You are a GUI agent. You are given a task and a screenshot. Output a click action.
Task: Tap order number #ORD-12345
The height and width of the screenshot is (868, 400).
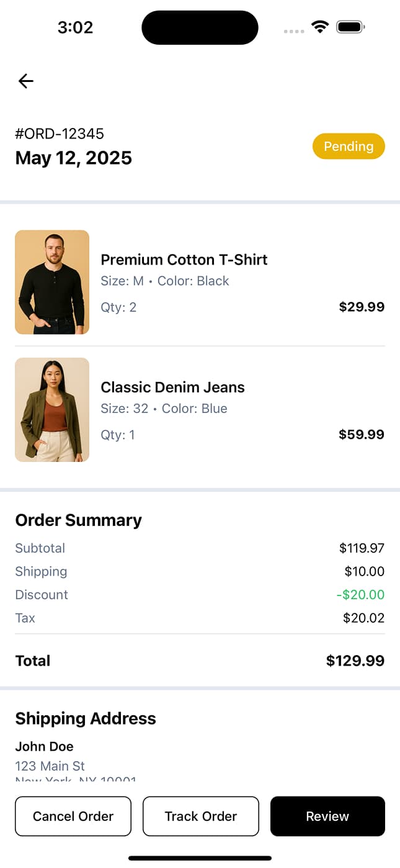[x=60, y=133]
